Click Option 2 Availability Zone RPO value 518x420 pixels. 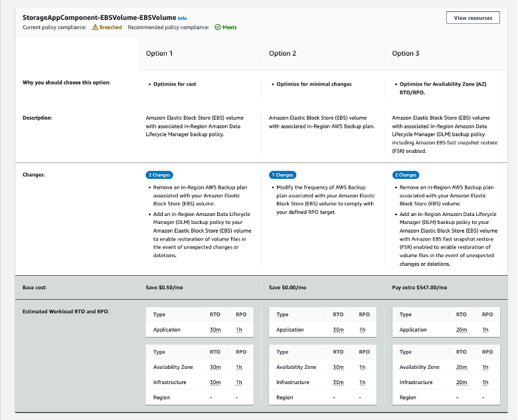click(x=362, y=367)
